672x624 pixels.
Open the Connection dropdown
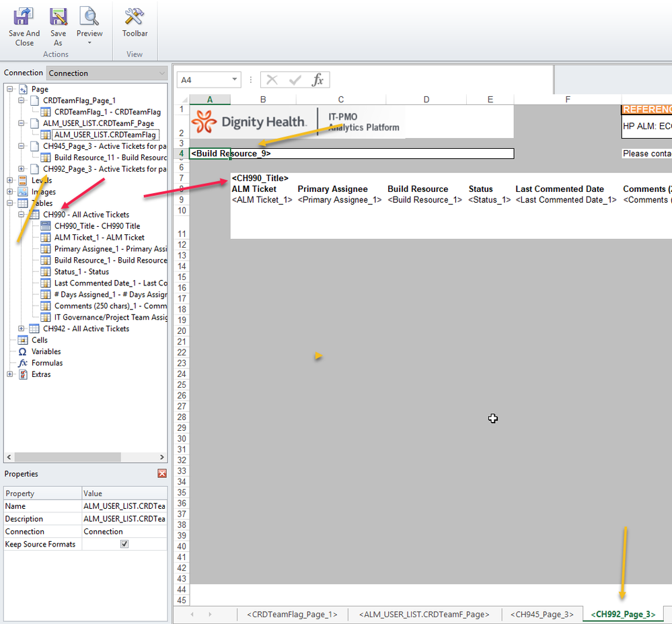[x=161, y=73]
